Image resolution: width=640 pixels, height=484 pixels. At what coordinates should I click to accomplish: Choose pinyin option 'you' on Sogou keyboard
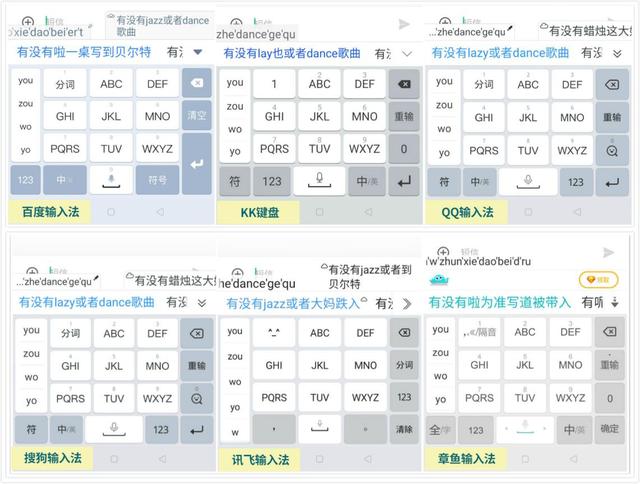pyautogui.click(x=31, y=330)
